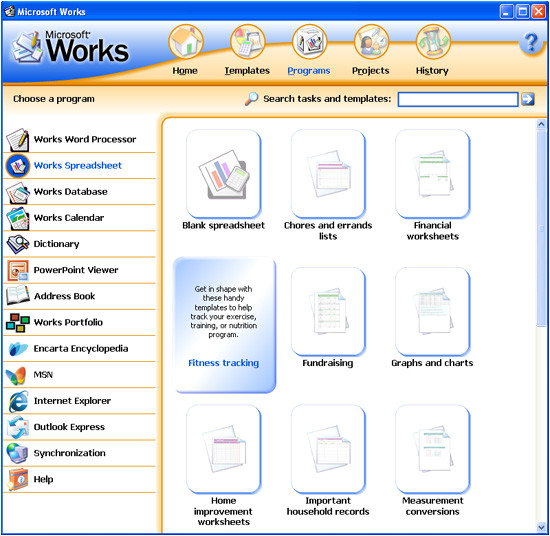550x536 pixels.
Task: Click the Works Spreadsheet label
Action: (x=78, y=165)
